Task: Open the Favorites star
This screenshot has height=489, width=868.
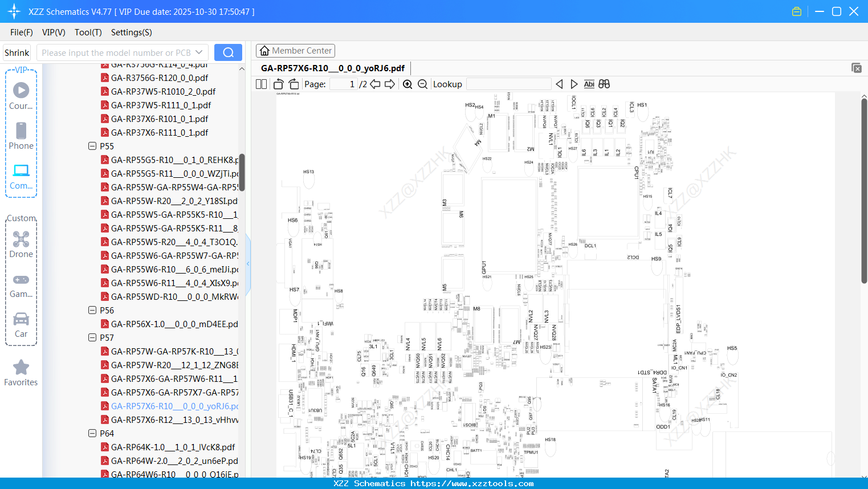Action: (21, 373)
